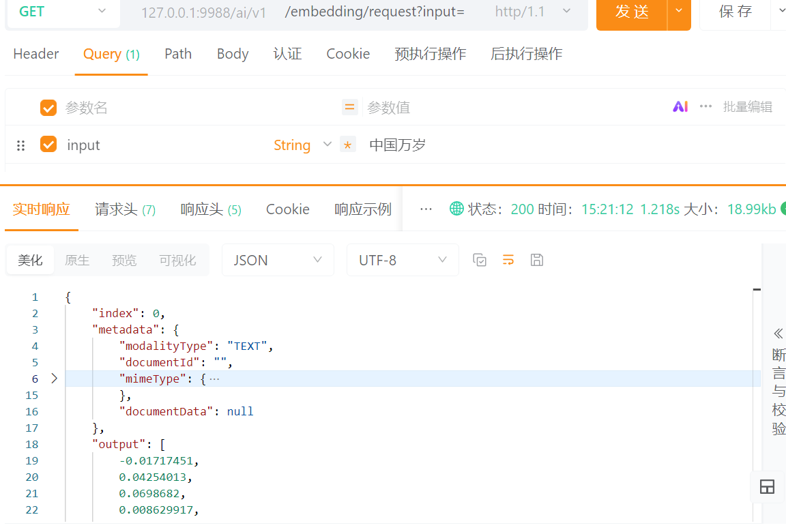Open the UTF-8 encoding dropdown
This screenshot has height=532, width=786.
coord(403,260)
